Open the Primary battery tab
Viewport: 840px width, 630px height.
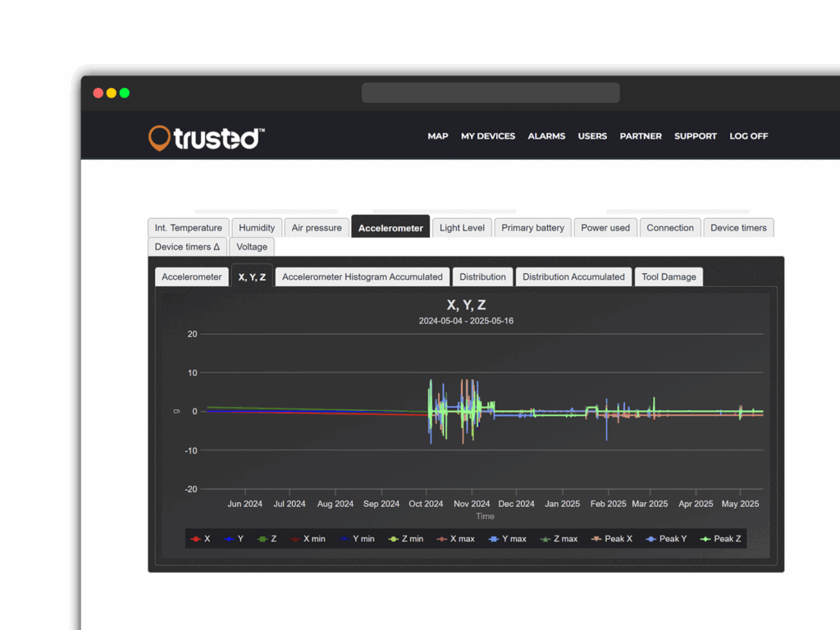[x=532, y=228]
